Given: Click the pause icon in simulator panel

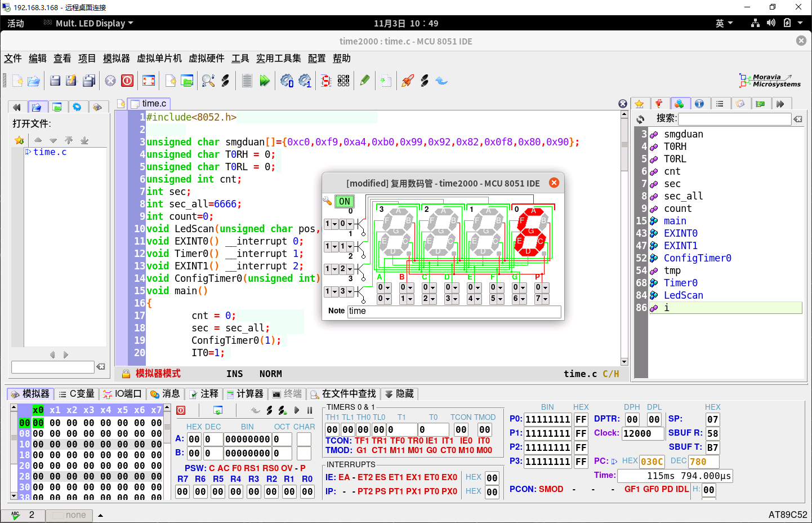Looking at the screenshot, I should point(310,410).
